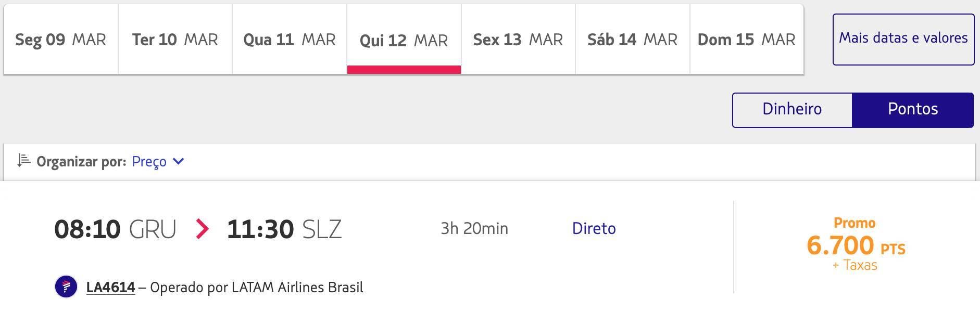The width and height of the screenshot is (980, 312).
Task: Open the Organizar por Preço dropdown
Action: point(158,161)
